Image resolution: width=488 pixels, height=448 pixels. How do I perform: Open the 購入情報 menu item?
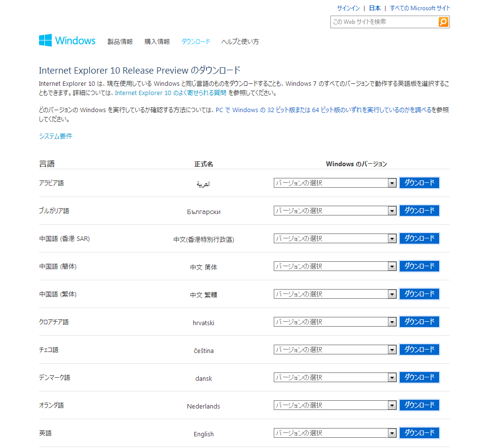(157, 41)
